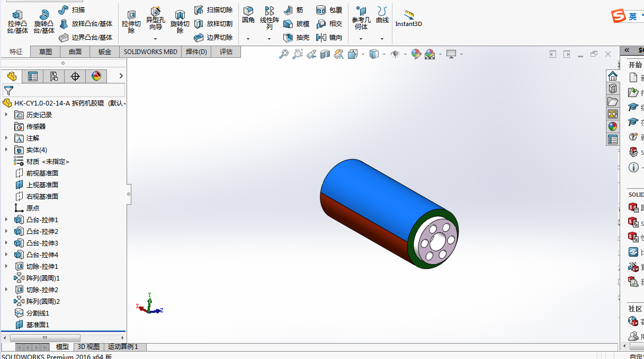
Task: Click the 拔模 draft tool
Action: click(297, 24)
